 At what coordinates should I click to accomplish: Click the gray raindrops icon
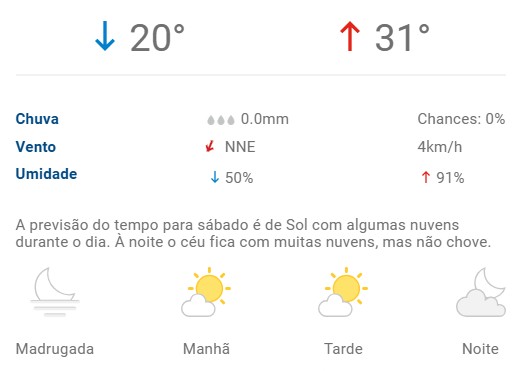pos(221,120)
